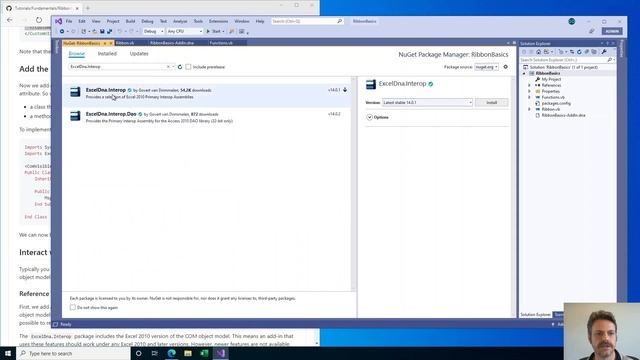Refresh the NuGet package list
Image resolution: width=640 pixels, height=360 pixels.
(x=180, y=67)
